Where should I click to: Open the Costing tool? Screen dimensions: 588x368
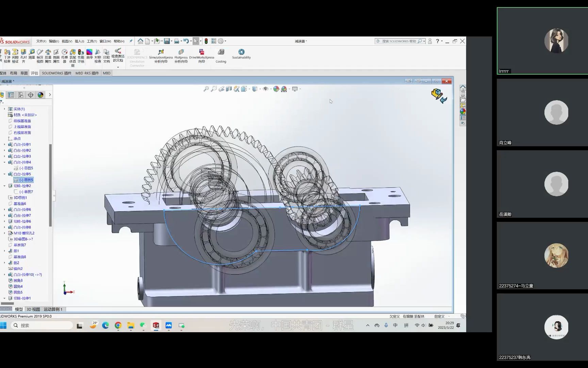[221, 56]
